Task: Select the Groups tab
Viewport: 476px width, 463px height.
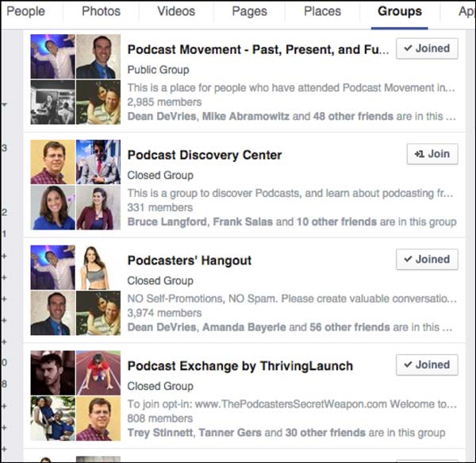Action: point(400,12)
